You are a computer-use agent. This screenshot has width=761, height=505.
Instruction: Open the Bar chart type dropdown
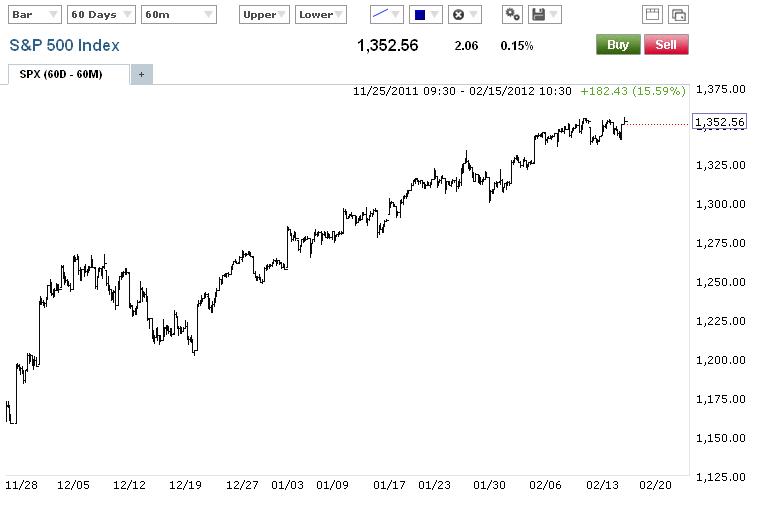pos(35,15)
